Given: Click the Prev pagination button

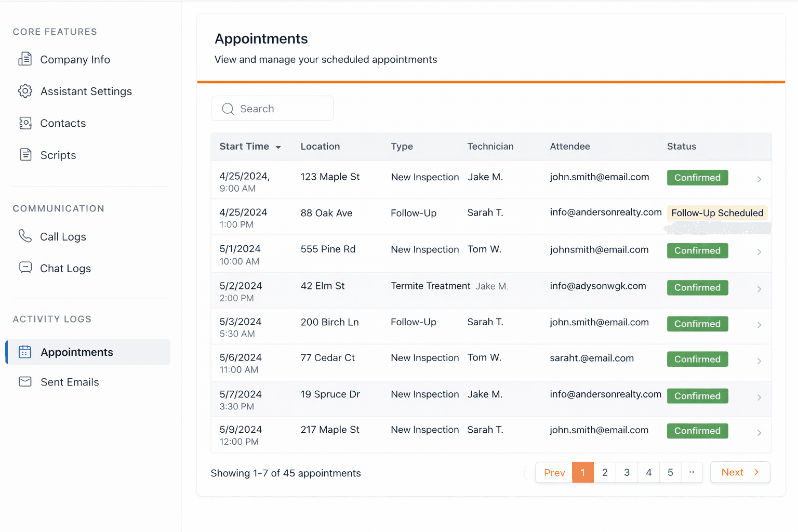Looking at the screenshot, I should pyautogui.click(x=554, y=472).
